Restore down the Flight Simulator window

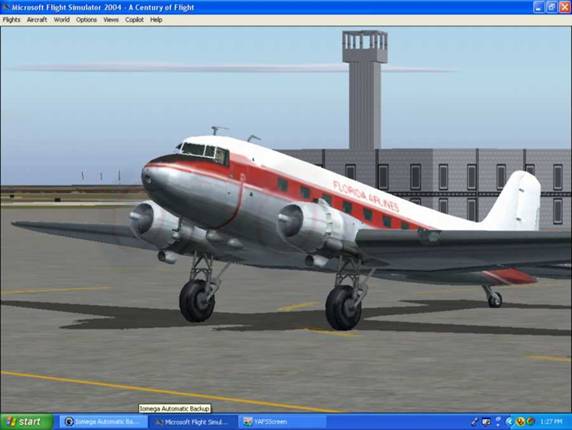551,7
